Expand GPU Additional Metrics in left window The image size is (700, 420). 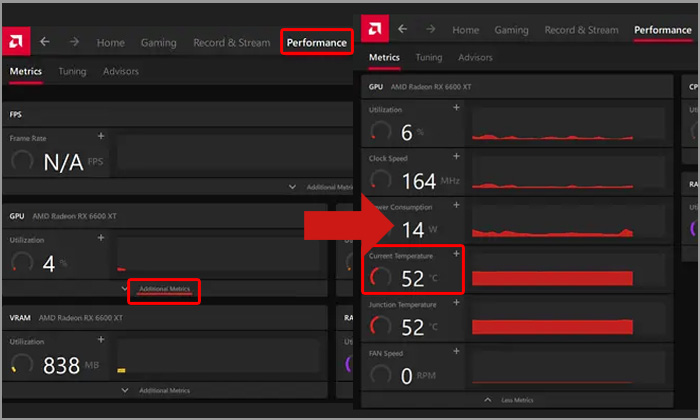click(x=164, y=289)
